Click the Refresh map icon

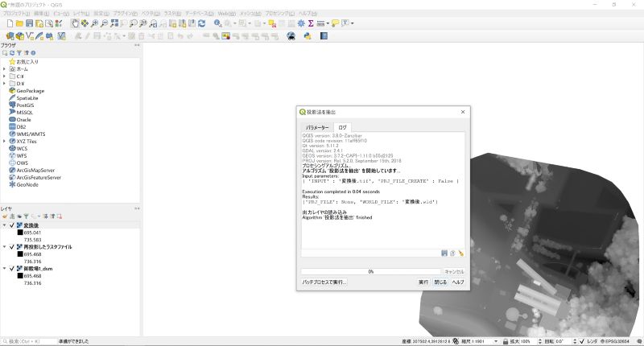[201, 24]
